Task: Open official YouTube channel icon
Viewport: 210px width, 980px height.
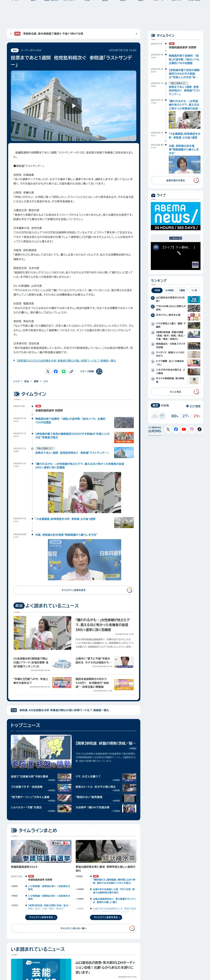Action: point(184,429)
